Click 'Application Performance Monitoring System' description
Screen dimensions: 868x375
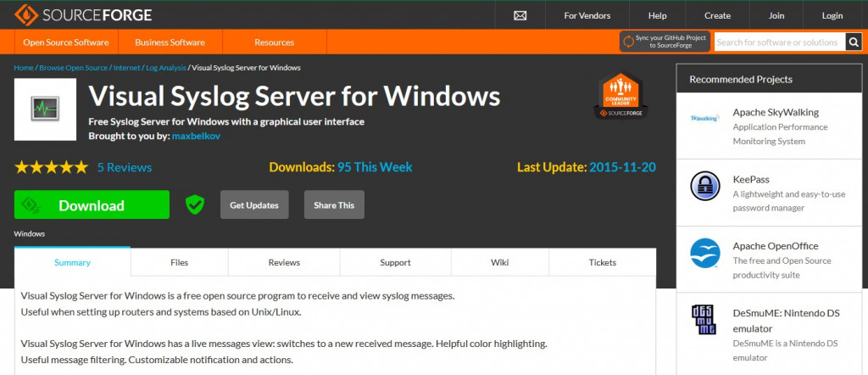tap(780, 134)
